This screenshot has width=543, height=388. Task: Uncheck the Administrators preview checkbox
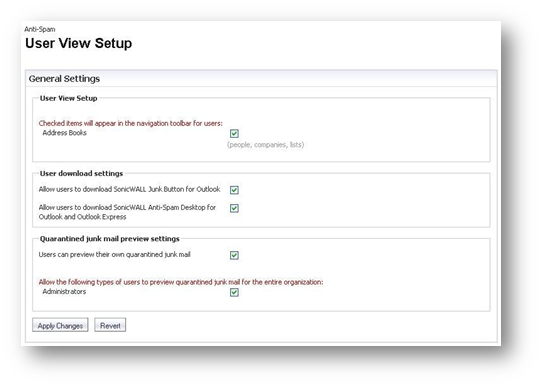pos(234,292)
